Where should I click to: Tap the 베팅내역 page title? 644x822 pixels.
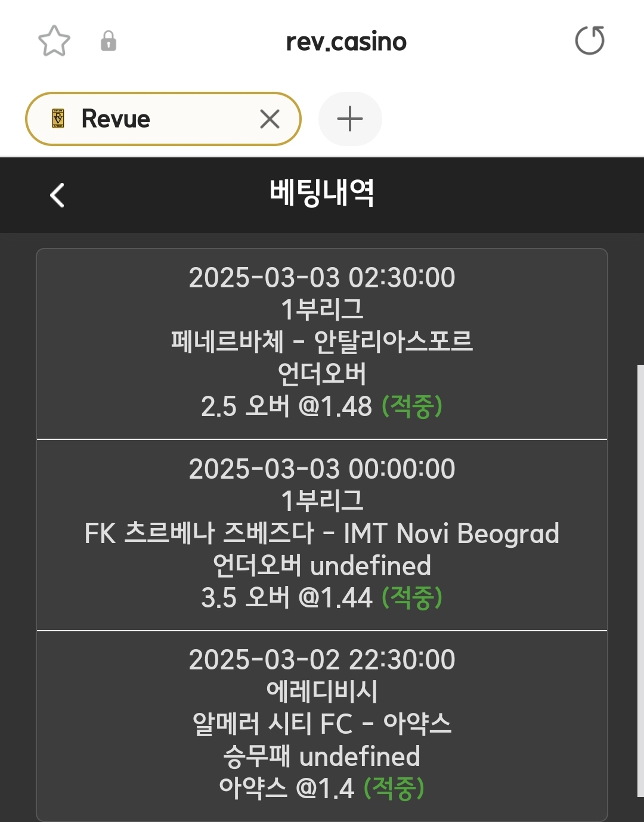pos(322,193)
